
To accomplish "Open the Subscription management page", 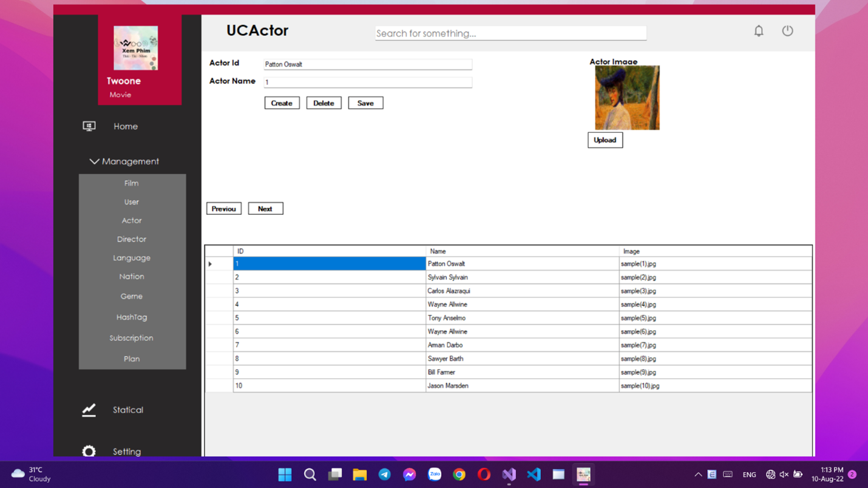I will (132, 338).
